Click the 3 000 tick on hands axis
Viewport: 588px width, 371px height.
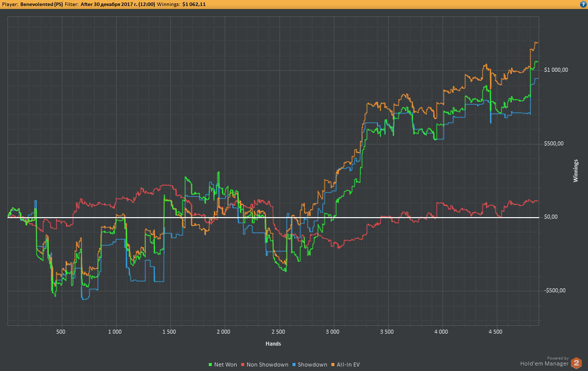(x=332, y=332)
